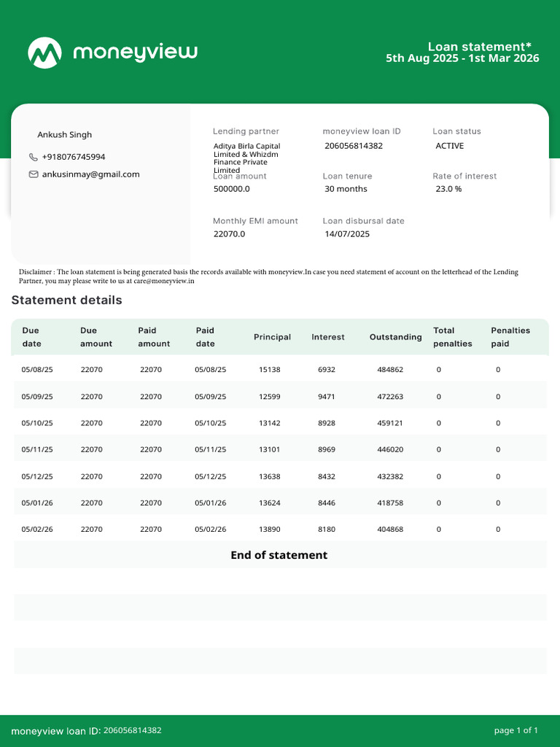Screen dimensions: 560x747
Task: Click the Due date column header
Action: tap(31, 337)
